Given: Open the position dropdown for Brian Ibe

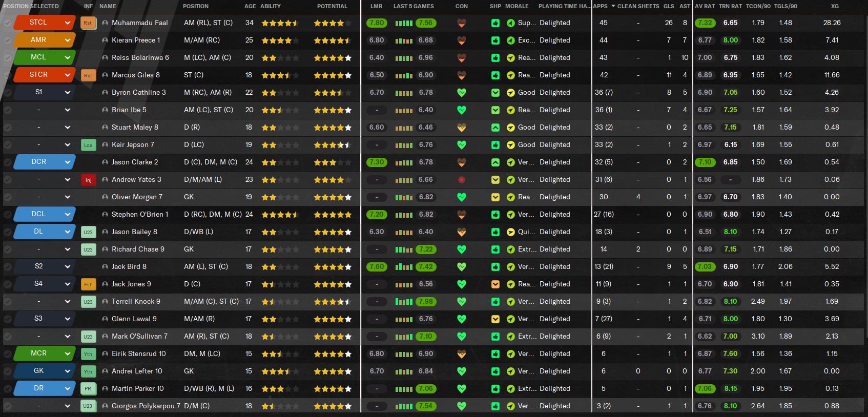Looking at the screenshot, I should click(45, 110).
